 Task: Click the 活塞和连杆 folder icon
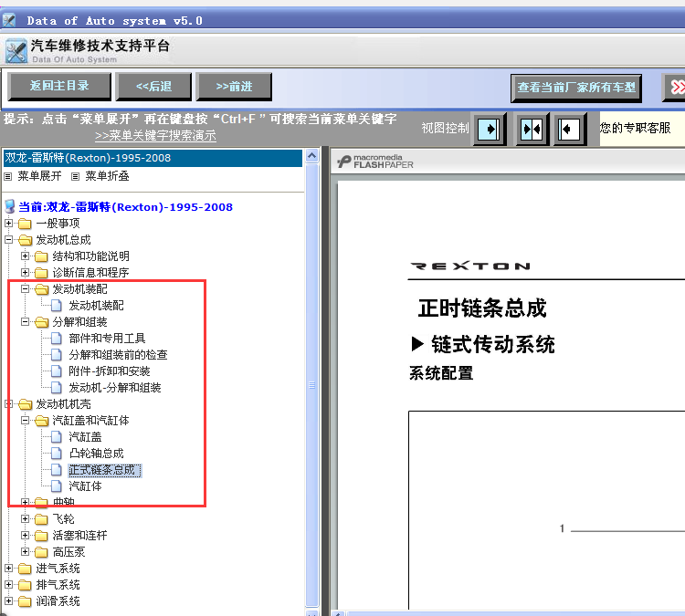click(41, 536)
